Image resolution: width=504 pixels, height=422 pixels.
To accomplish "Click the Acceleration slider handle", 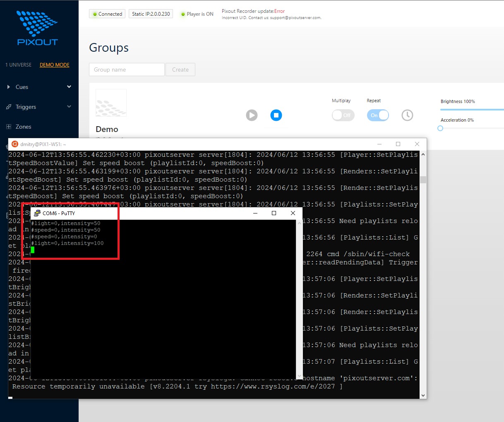I will (440, 128).
